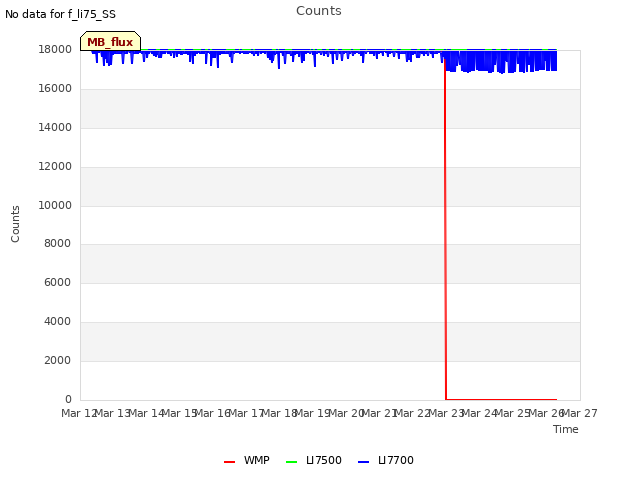Screen dimensions: 640x480
Task: Click the Mar 27 x-axis date label
Action: (x=580, y=413)
